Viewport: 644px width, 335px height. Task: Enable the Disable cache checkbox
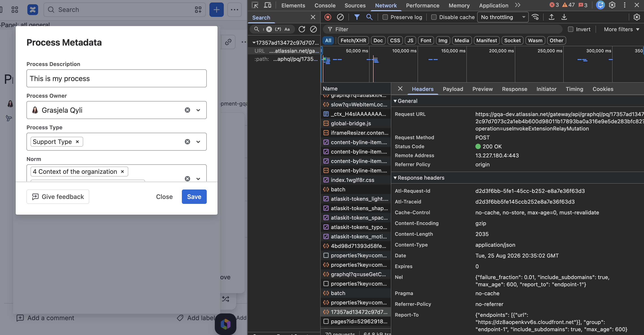pos(434,17)
